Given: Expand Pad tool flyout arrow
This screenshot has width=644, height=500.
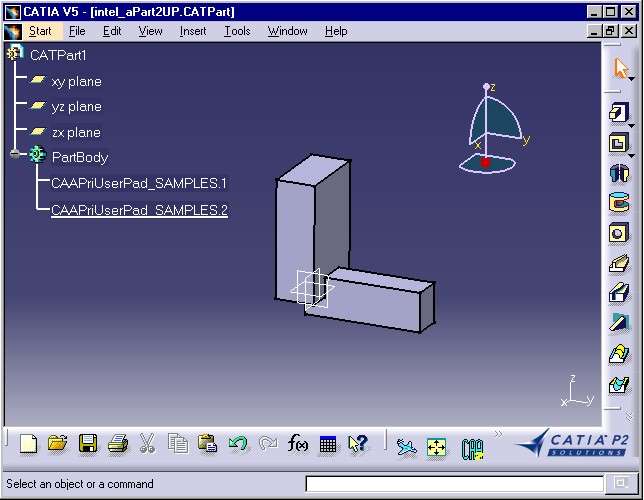Looking at the screenshot, I should click(x=632, y=125).
